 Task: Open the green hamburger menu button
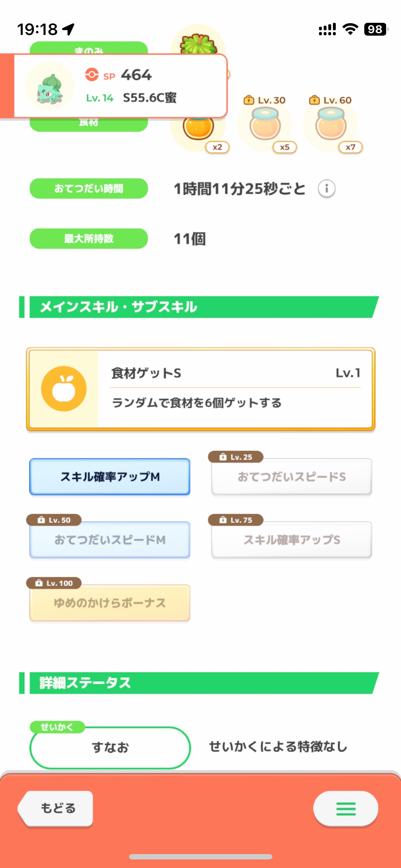(345, 808)
